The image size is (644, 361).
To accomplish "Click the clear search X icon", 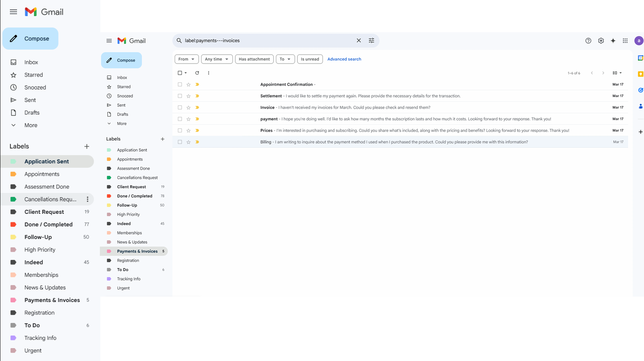I will (x=359, y=41).
